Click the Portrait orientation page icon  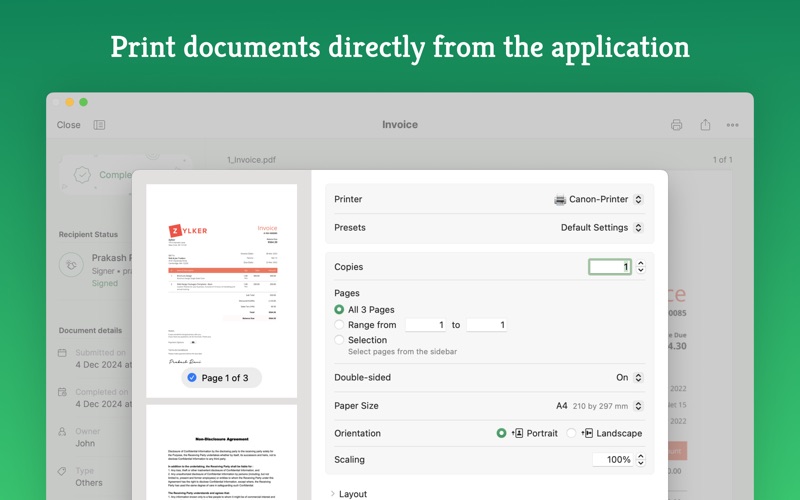(518, 433)
